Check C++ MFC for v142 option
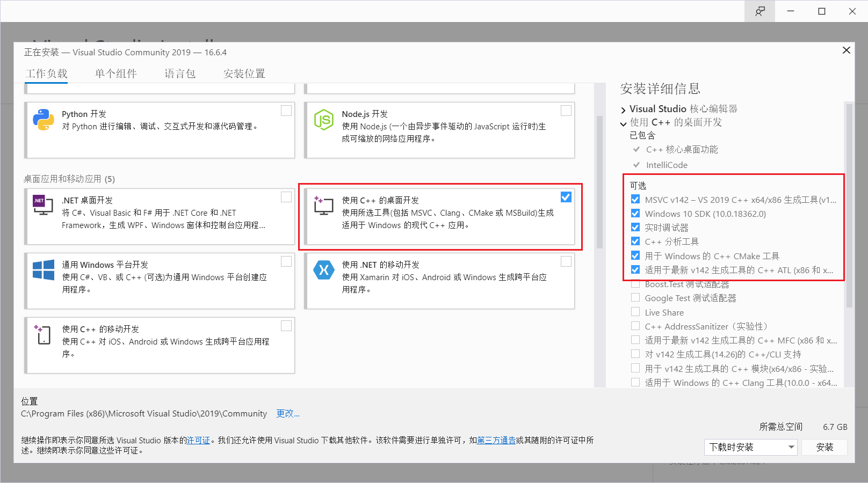Image resolution: width=868 pixels, height=483 pixels. pyautogui.click(x=635, y=340)
